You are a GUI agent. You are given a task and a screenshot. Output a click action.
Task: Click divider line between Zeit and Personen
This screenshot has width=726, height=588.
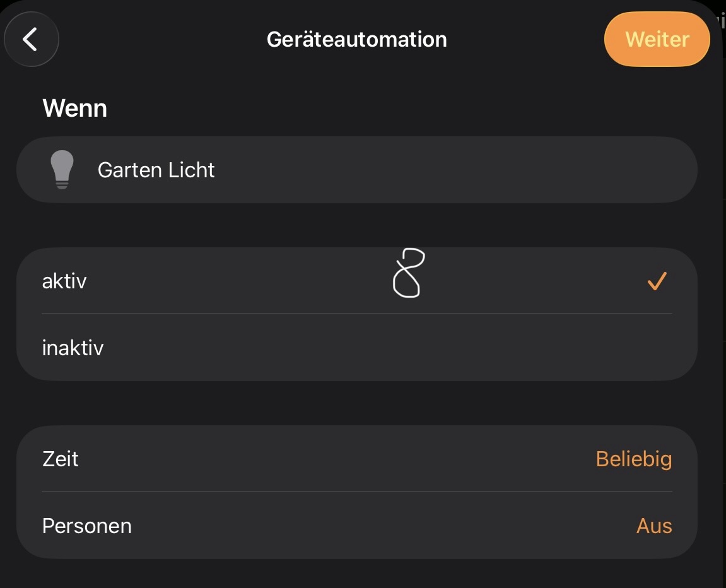(x=356, y=491)
